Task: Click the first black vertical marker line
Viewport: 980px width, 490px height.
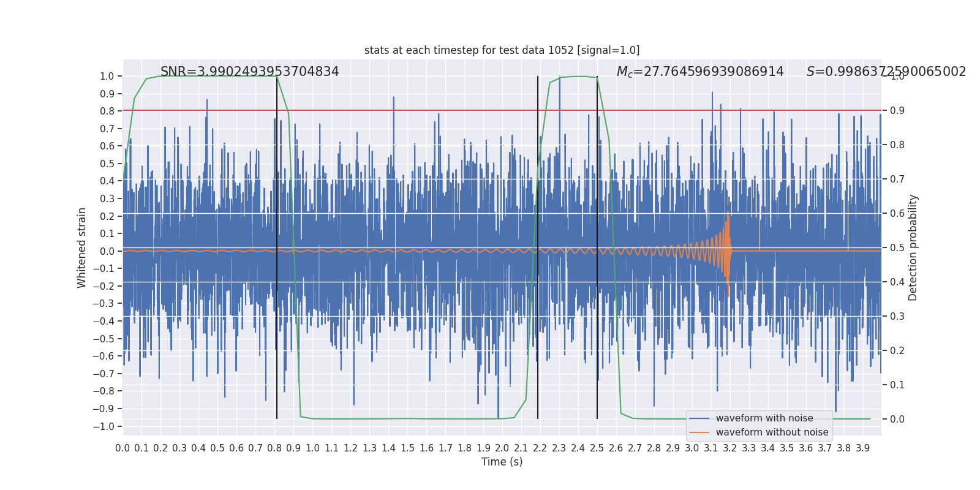Action: tap(277, 247)
